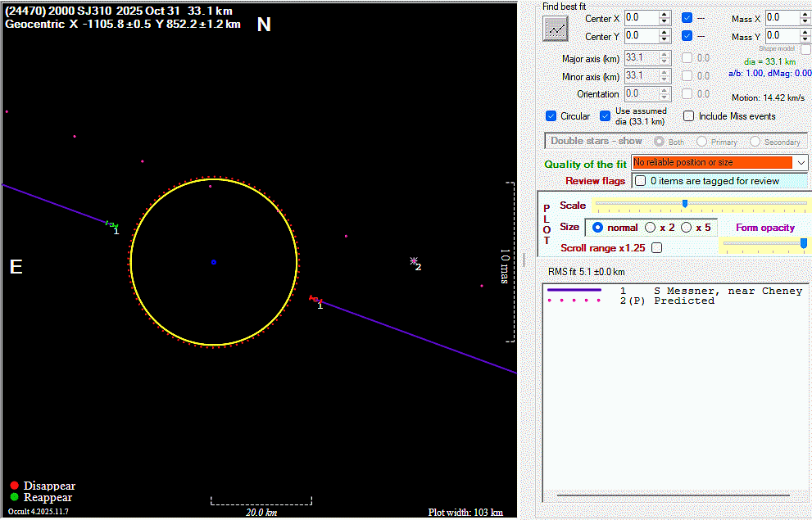This screenshot has height=520, width=812.
Task: Enable Include Miss events
Action: click(x=689, y=116)
